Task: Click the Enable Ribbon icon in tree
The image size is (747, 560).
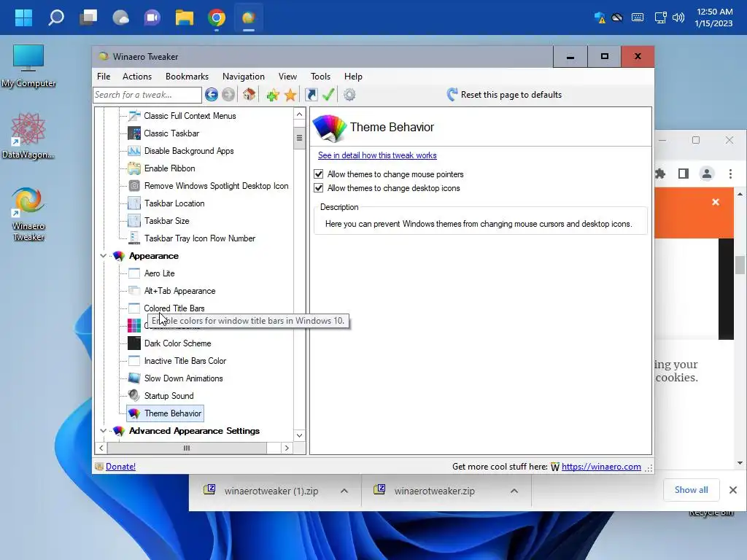Action: click(134, 168)
